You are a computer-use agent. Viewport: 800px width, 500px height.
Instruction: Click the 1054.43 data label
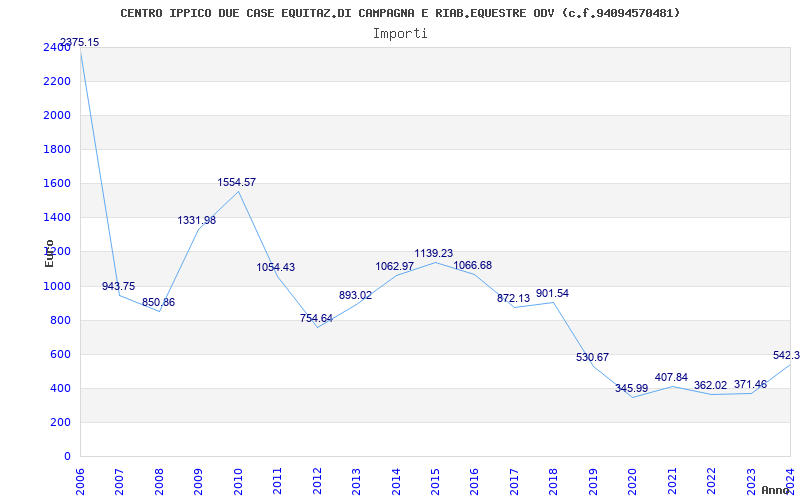[x=276, y=267]
